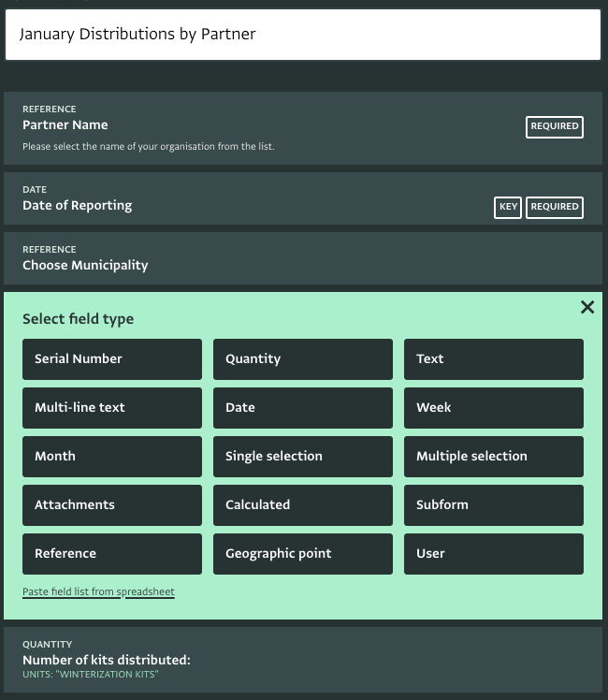Choose the Multiple selection field type

pyautogui.click(x=493, y=457)
